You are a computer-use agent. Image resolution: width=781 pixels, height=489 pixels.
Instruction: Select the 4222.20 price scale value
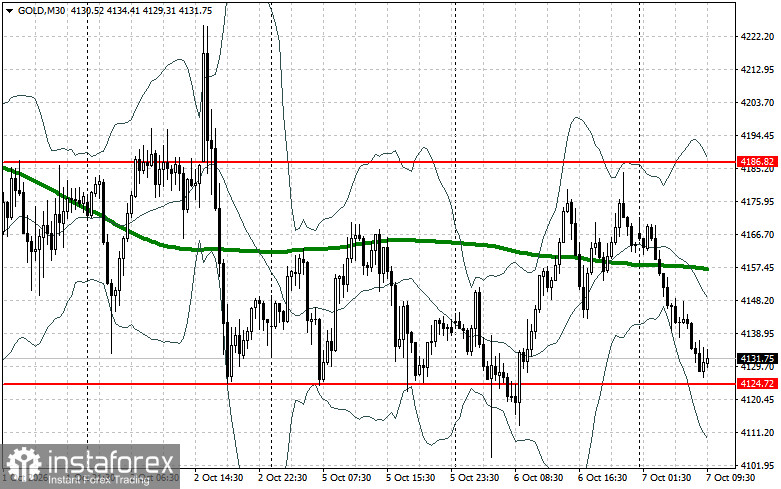pyautogui.click(x=758, y=36)
